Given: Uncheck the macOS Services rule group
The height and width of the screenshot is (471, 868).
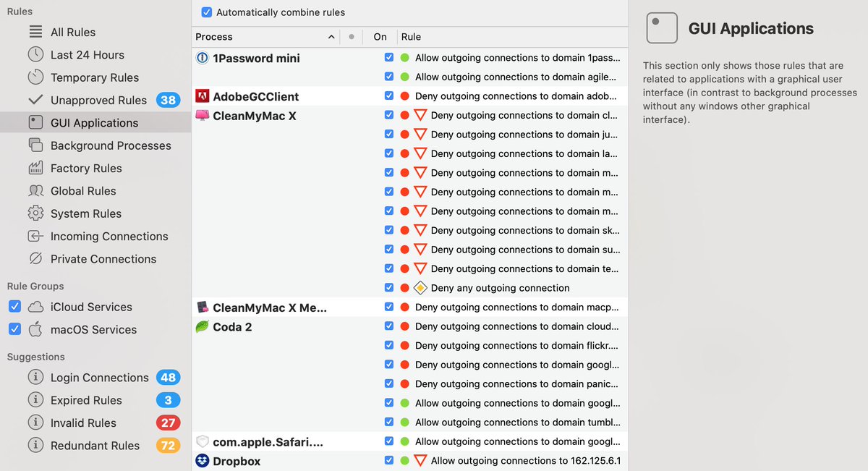Looking at the screenshot, I should (14, 329).
